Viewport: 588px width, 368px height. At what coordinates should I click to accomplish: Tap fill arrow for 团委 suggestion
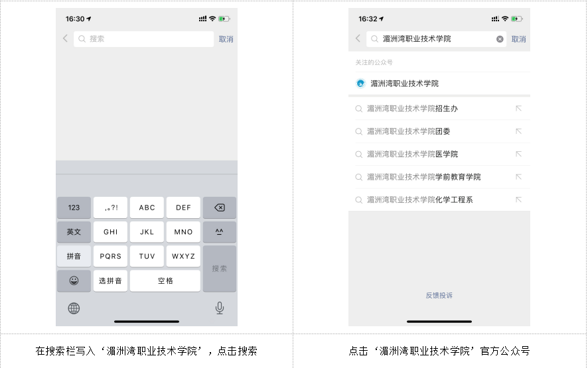pos(518,131)
